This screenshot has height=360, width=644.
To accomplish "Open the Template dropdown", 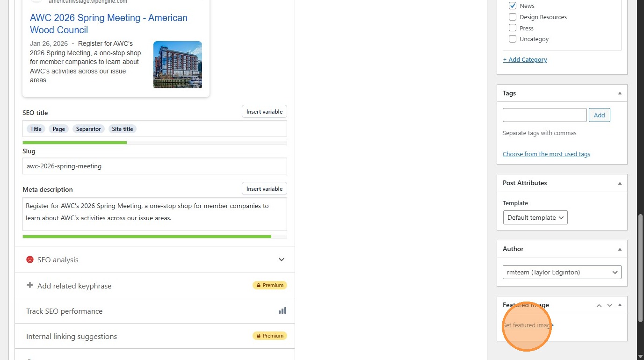I will (535, 217).
